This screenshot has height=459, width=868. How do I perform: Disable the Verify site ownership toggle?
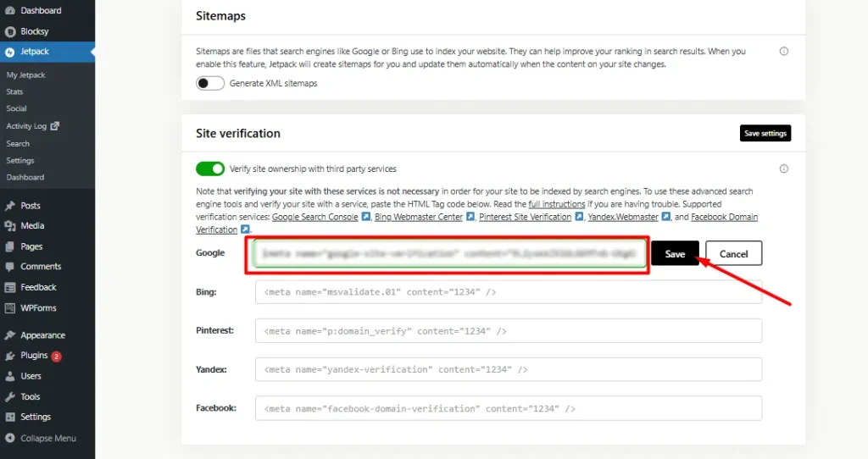(210, 169)
